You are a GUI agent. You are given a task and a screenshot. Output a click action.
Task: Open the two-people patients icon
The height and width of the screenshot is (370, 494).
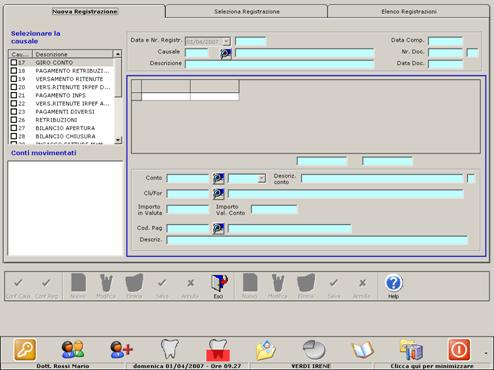pyautogui.click(x=73, y=349)
